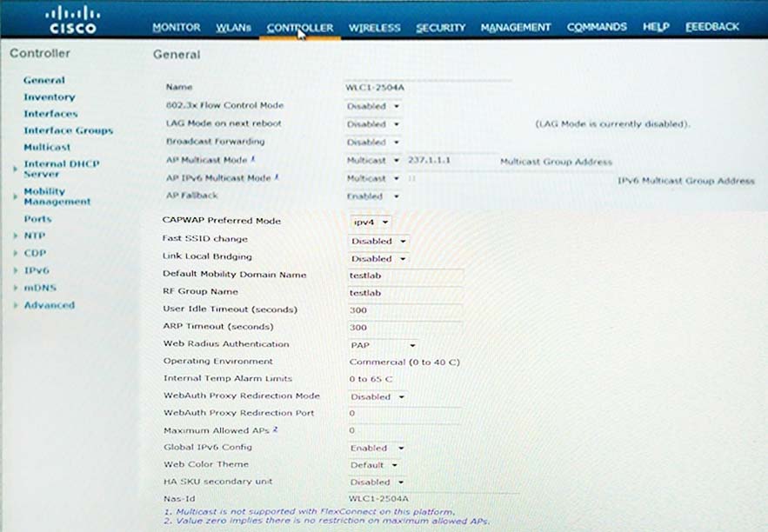This screenshot has width=768, height=532.
Task: Click the RF Group Name field
Action: click(405, 293)
